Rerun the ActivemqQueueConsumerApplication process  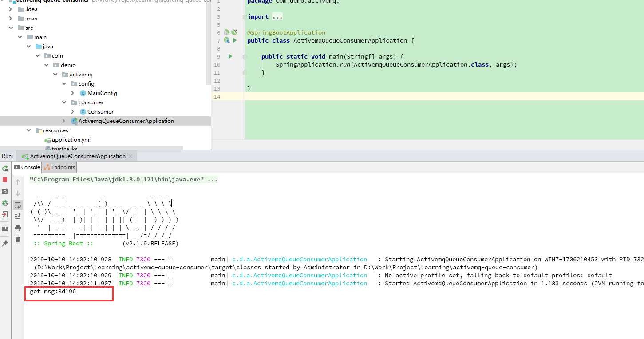pos(5,169)
